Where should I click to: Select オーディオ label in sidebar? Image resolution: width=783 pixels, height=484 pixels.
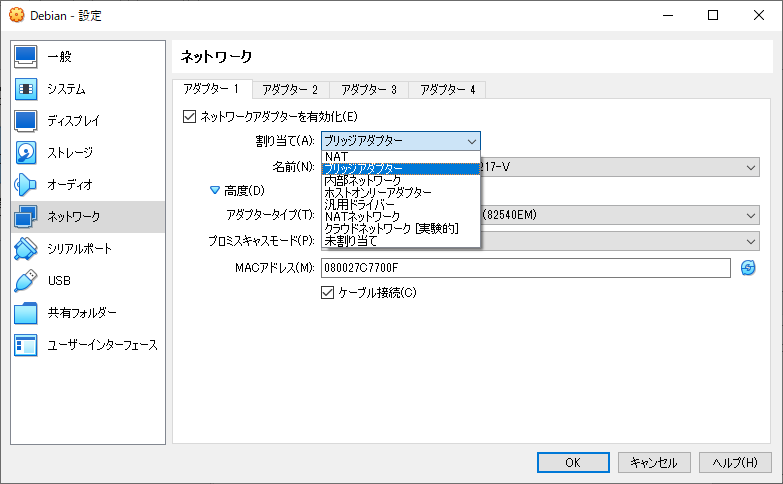(x=70, y=185)
